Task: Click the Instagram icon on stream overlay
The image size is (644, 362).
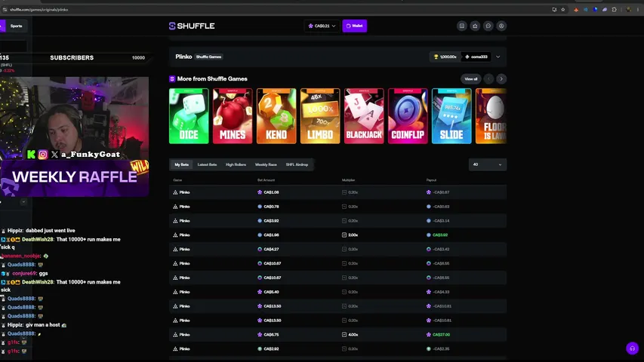Action: (x=43, y=155)
